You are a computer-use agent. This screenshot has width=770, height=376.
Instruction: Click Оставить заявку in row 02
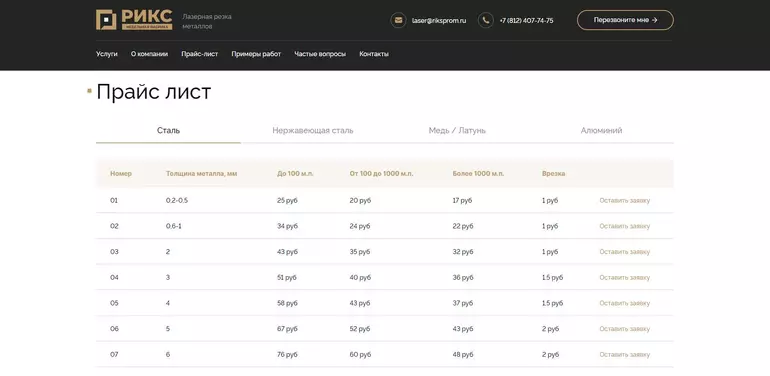click(x=625, y=226)
